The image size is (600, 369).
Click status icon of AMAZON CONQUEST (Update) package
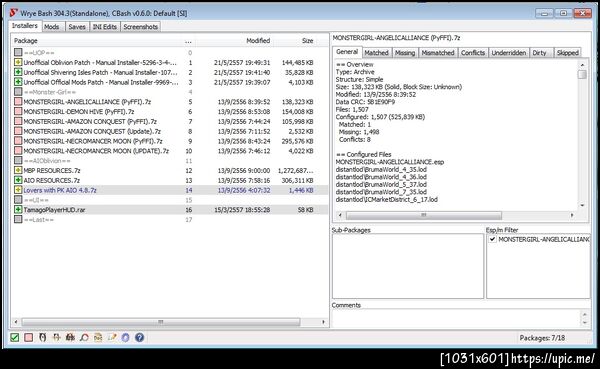point(18,131)
